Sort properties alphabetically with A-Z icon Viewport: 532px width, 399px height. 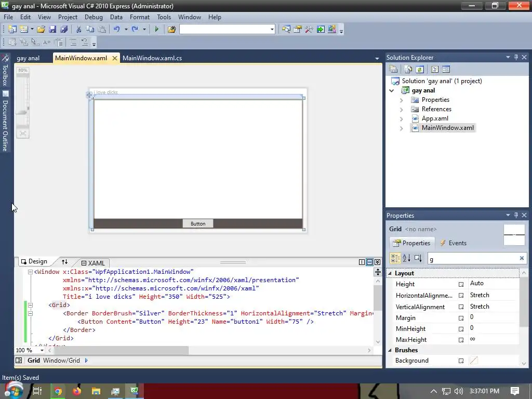tap(406, 259)
